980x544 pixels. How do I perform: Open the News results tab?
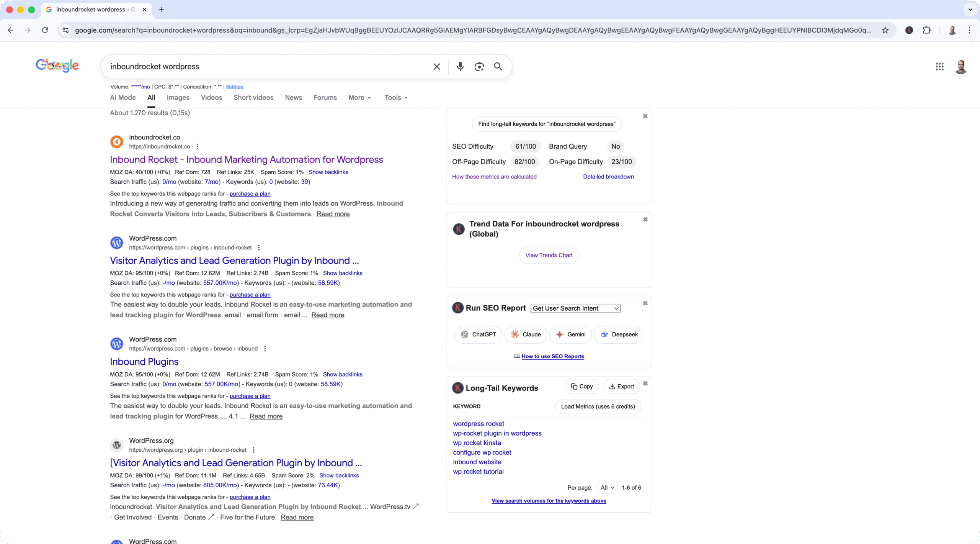[x=293, y=98]
